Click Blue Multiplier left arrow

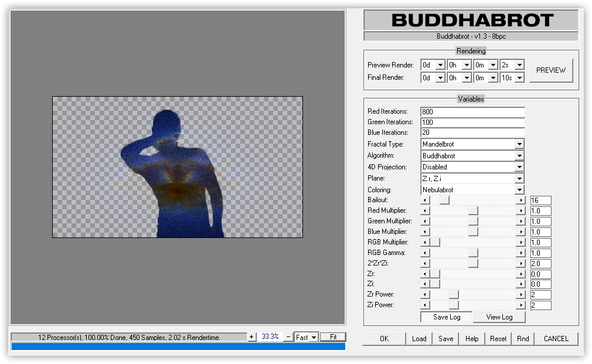coord(425,232)
